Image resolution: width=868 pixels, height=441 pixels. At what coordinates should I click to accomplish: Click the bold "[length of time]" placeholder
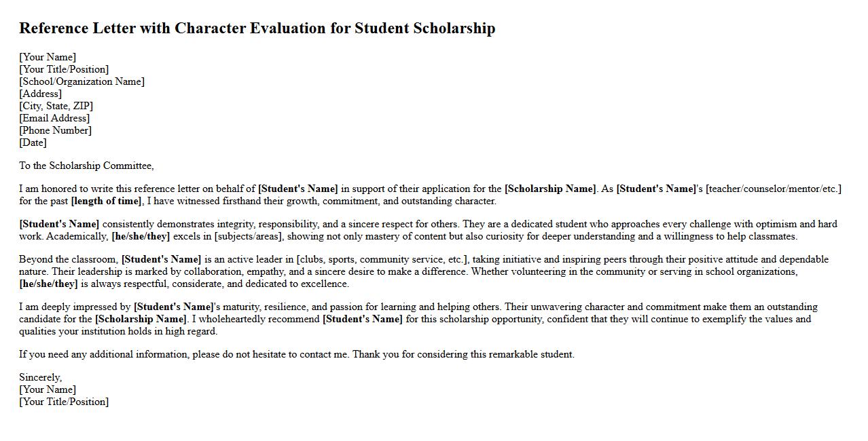click(x=106, y=201)
